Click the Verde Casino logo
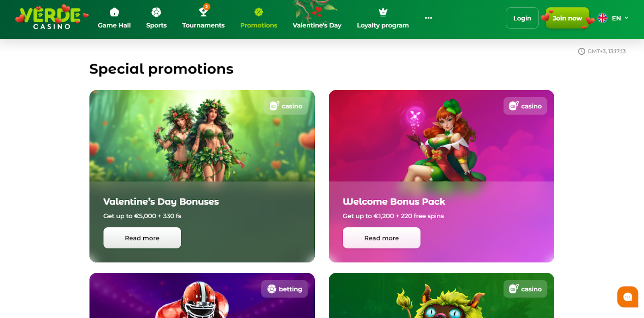644x318 pixels. pos(52,17)
